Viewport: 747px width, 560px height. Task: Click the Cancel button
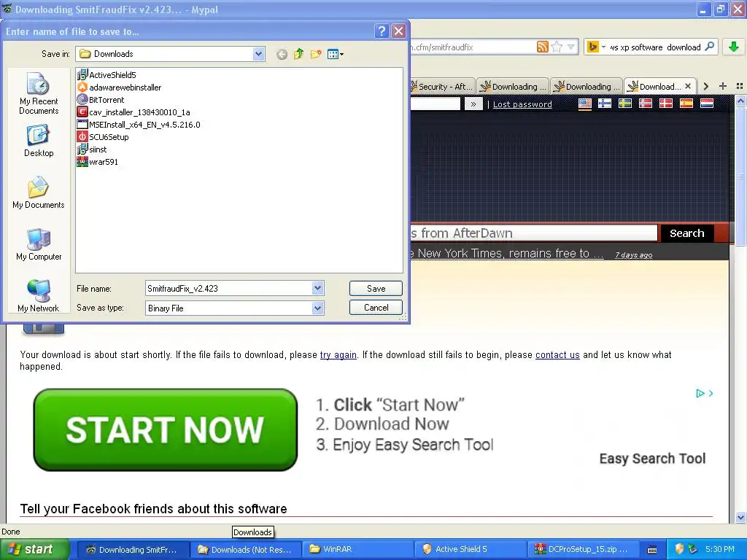pyautogui.click(x=376, y=308)
